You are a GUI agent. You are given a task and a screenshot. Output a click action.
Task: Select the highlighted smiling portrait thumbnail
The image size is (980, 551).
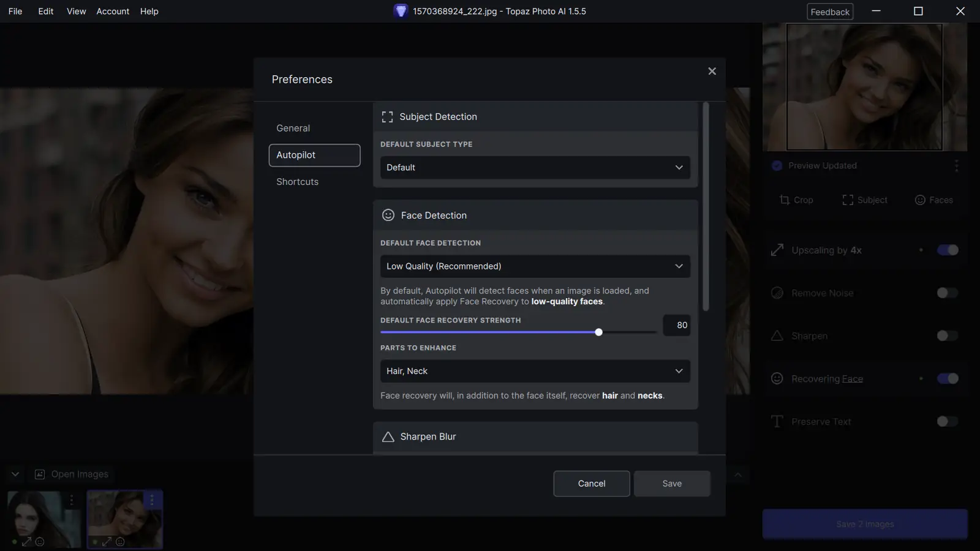[125, 519]
